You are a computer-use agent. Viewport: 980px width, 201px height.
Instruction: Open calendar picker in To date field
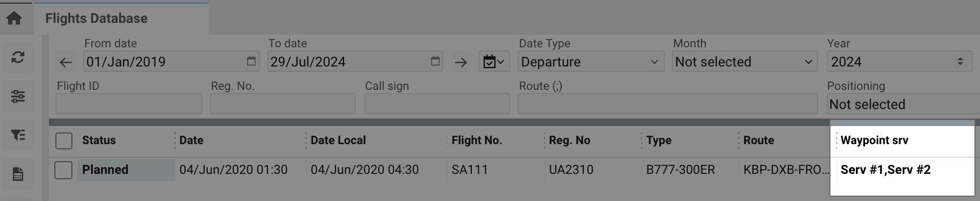[435, 61]
